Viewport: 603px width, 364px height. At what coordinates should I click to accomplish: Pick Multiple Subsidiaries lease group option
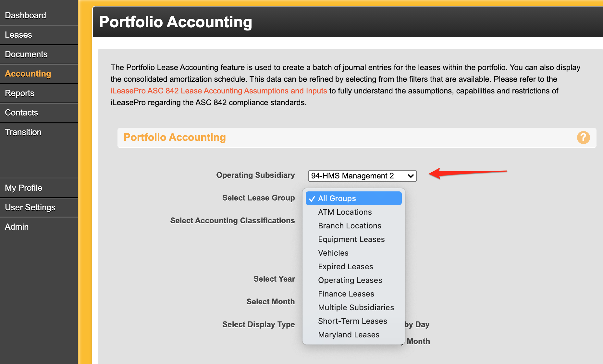353,308
